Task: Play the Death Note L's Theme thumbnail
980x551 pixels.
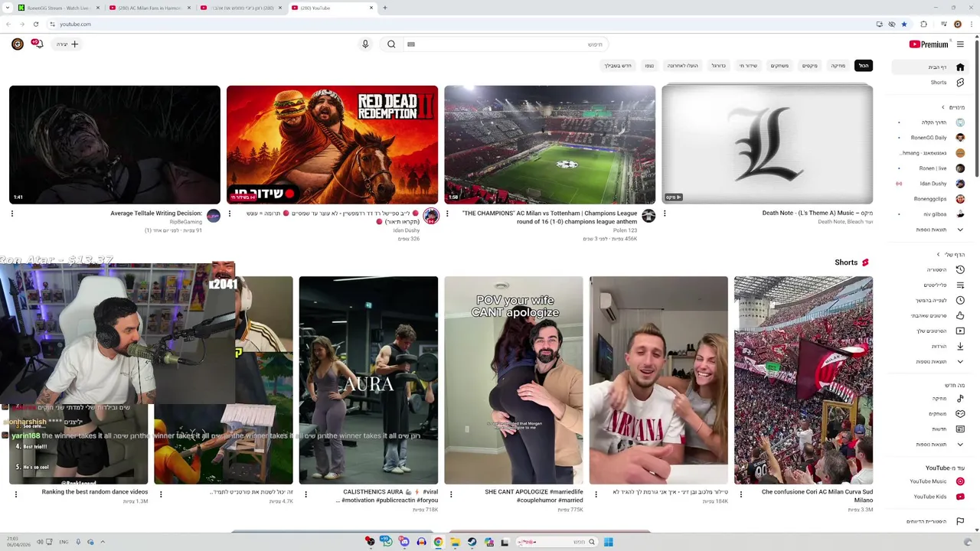Action: coord(767,145)
